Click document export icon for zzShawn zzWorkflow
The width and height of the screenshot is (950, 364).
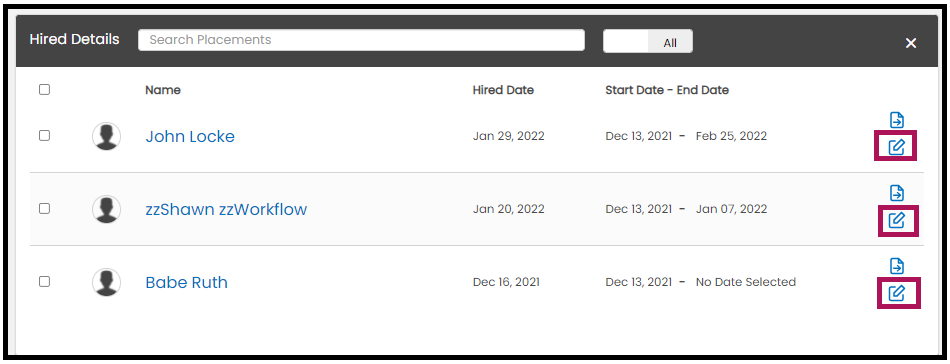click(897, 193)
